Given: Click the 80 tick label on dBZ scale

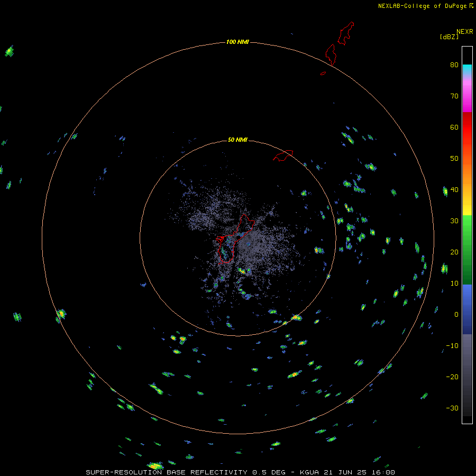Looking at the screenshot, I should coord(454,65).
